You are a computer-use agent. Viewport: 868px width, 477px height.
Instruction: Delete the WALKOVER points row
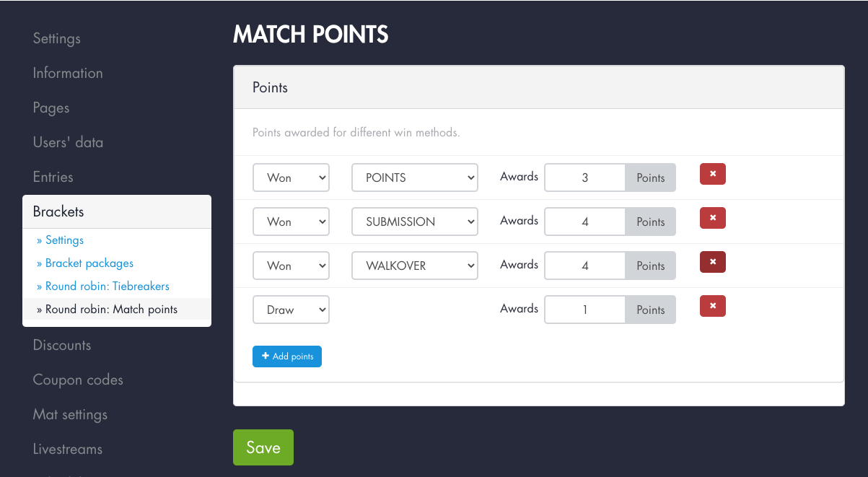712,262
